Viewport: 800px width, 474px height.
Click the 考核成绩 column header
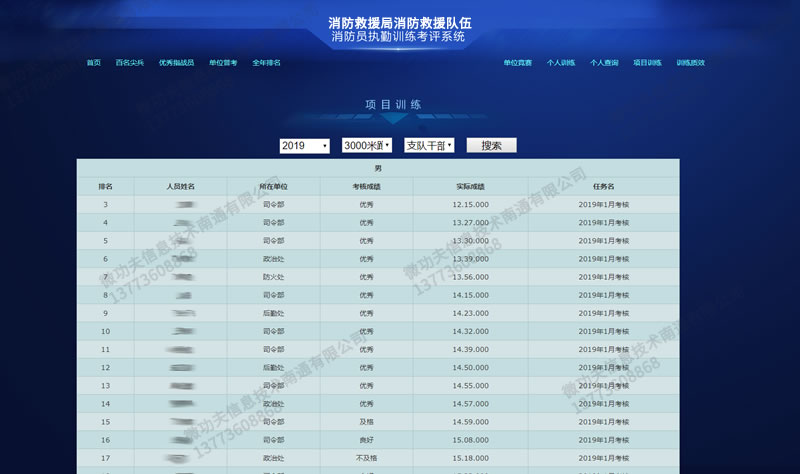coord(366,186)
